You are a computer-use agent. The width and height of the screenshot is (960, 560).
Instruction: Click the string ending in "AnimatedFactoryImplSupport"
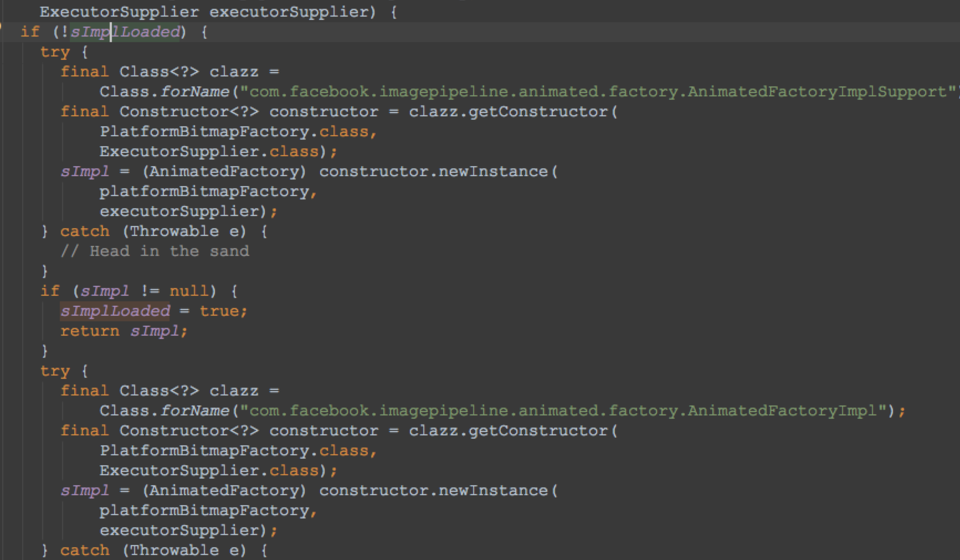pyautogui.click(x=598, y=91)
